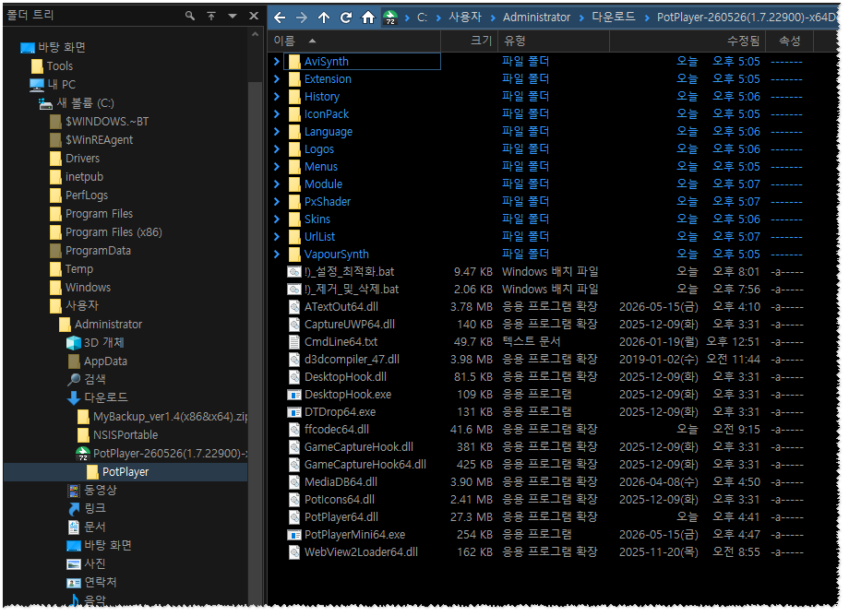Click the back arrow navigation button

coord(280,18)
